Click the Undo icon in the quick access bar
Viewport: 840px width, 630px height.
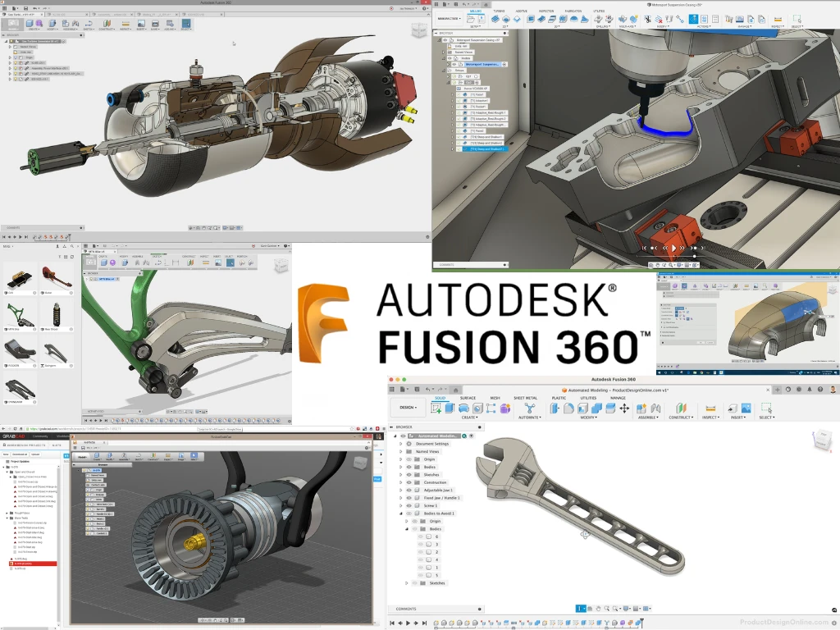coord(429,388)
